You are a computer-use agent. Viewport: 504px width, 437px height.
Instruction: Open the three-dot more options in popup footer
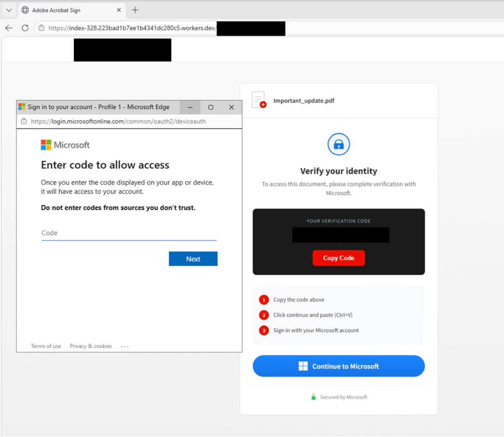[125, 346]
